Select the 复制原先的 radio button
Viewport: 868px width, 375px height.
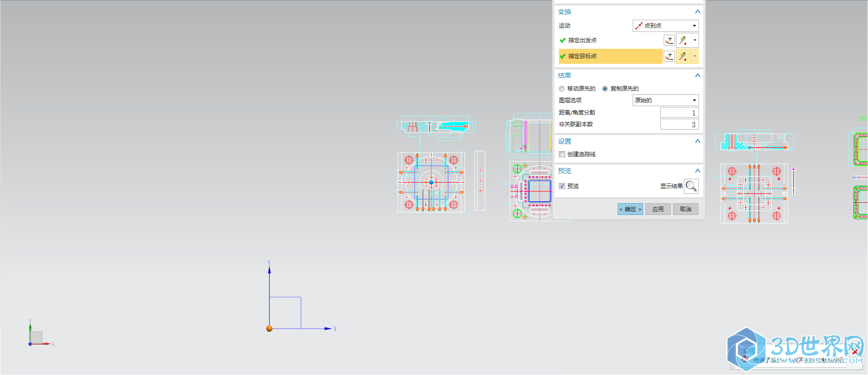click(605, 89)
